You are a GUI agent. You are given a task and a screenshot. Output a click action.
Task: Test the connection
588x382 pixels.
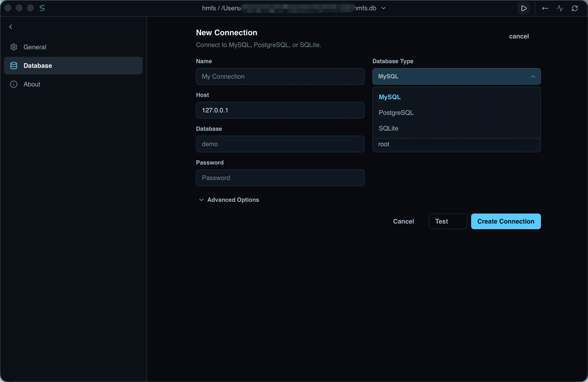coord(448,222)
